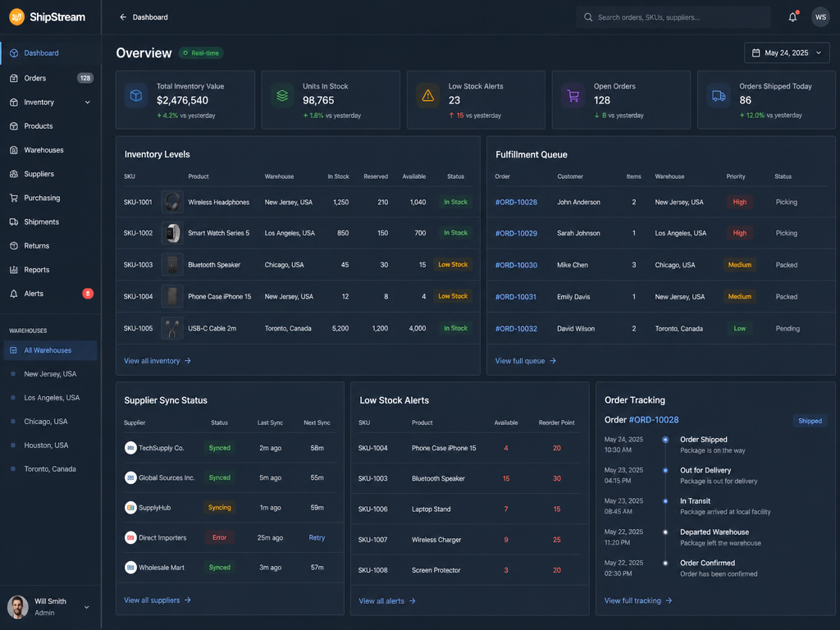840x630 pixels.
Task: Click the Low Stock Alerts warning icon
Action: pyautogui.click(x=427, y=96)
